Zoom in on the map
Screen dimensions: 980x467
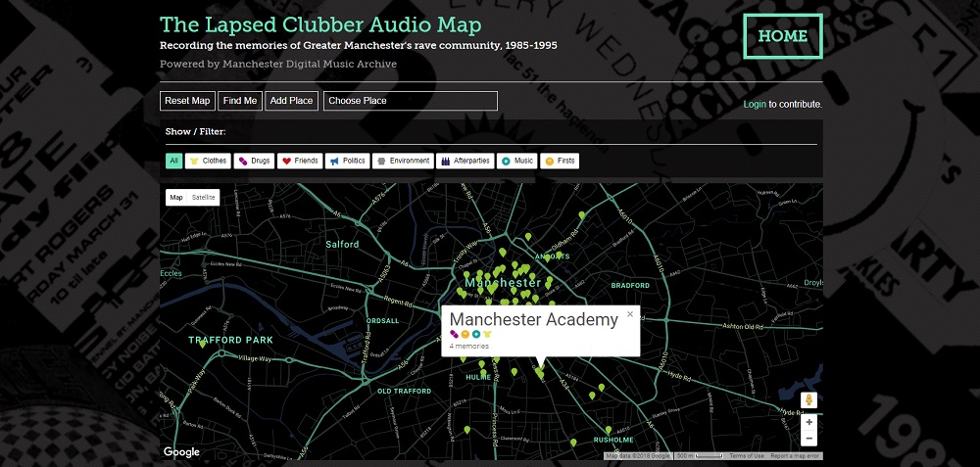click(808, 423)
